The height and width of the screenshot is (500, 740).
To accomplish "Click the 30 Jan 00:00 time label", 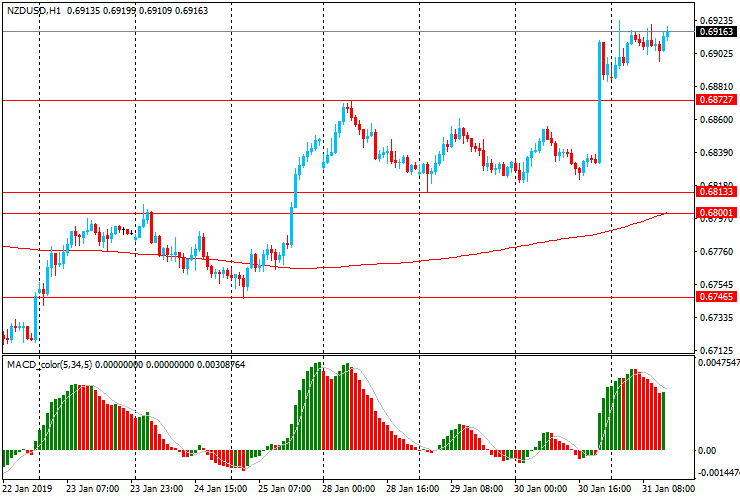I will coord(541,489).
